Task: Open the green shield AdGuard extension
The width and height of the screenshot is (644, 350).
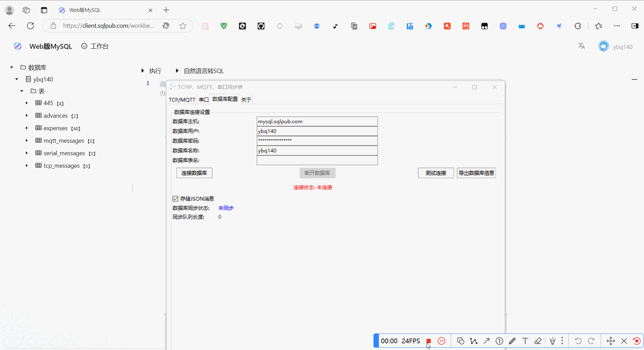Action: (224, 26)
